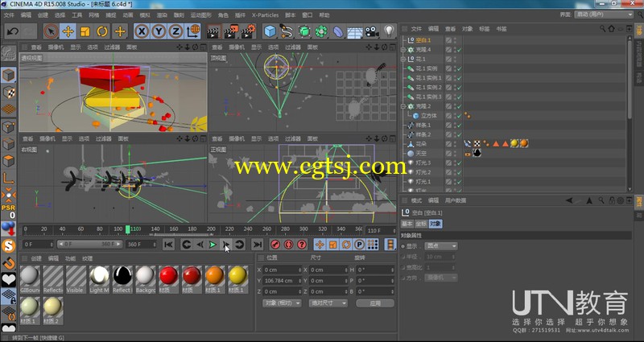Image resolution: width=644 pixels, height=342 pixels.
Task: Select the orange 材质.1 material ball
Action: click(215, 278)
